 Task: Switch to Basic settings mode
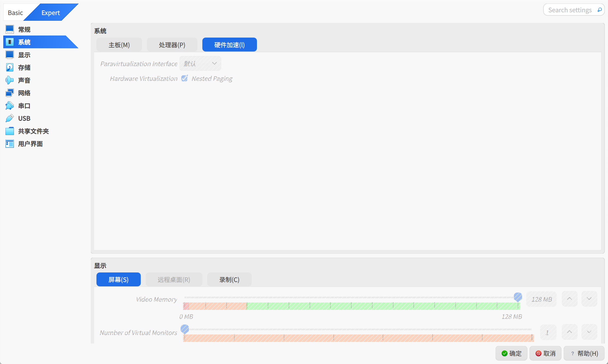pyautogui.click(x=15, y=13)
